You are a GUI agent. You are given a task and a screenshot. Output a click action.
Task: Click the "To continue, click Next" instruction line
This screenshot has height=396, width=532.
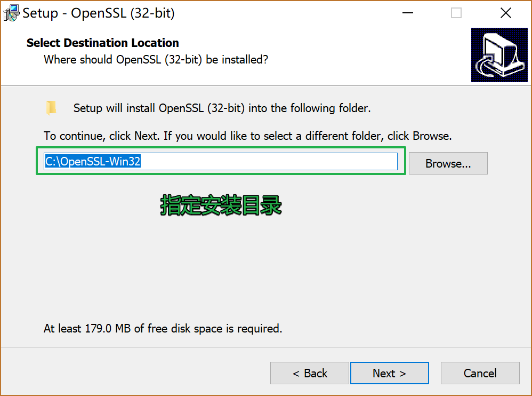(x=247, y=136)
